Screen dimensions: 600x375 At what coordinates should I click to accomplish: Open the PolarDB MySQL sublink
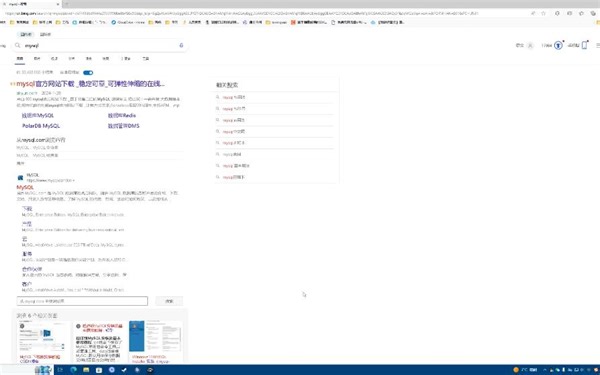click(x=41, y=126)
